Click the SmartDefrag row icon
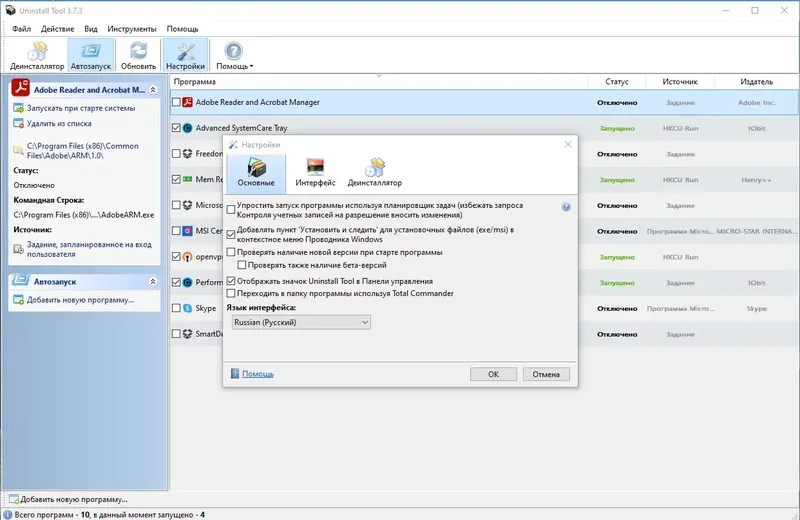 [x=187, y=334]
